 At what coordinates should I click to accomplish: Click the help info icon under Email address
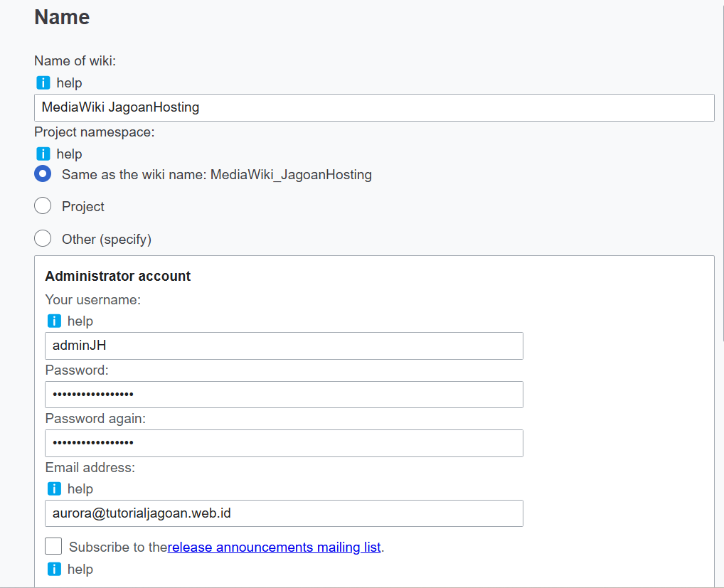coord(54,488)
